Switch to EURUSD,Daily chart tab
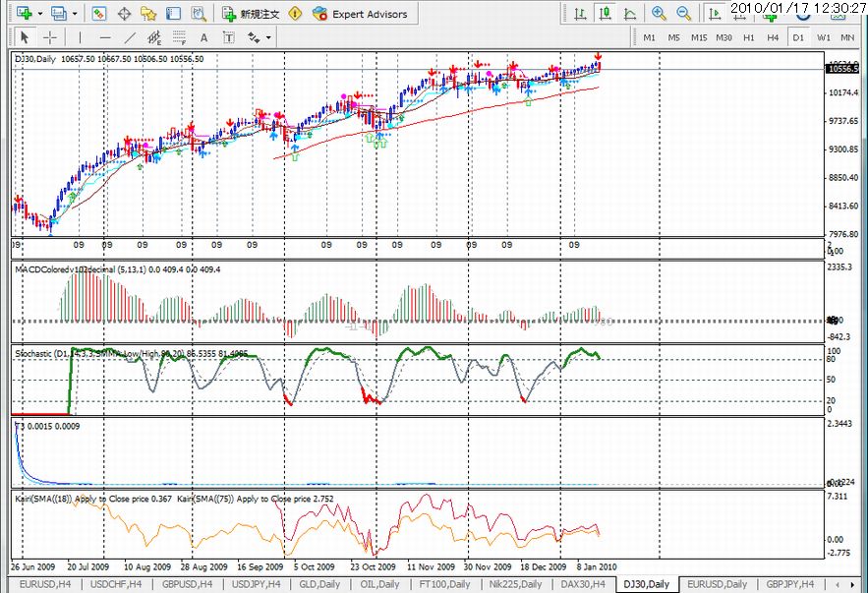The image size is (868, 593). coord(718,584)
